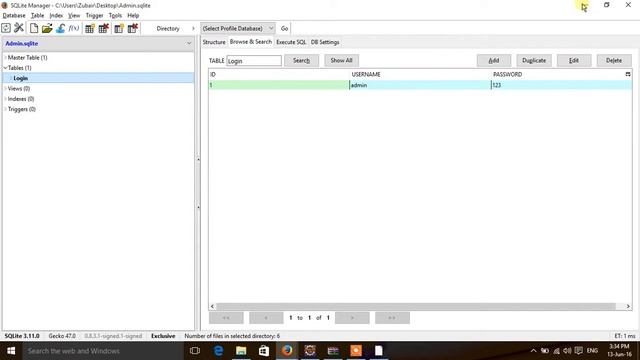Viewport: 640px width, 360px height.
Task: Click the Connect Database open-folder icon
Action: 47,28
